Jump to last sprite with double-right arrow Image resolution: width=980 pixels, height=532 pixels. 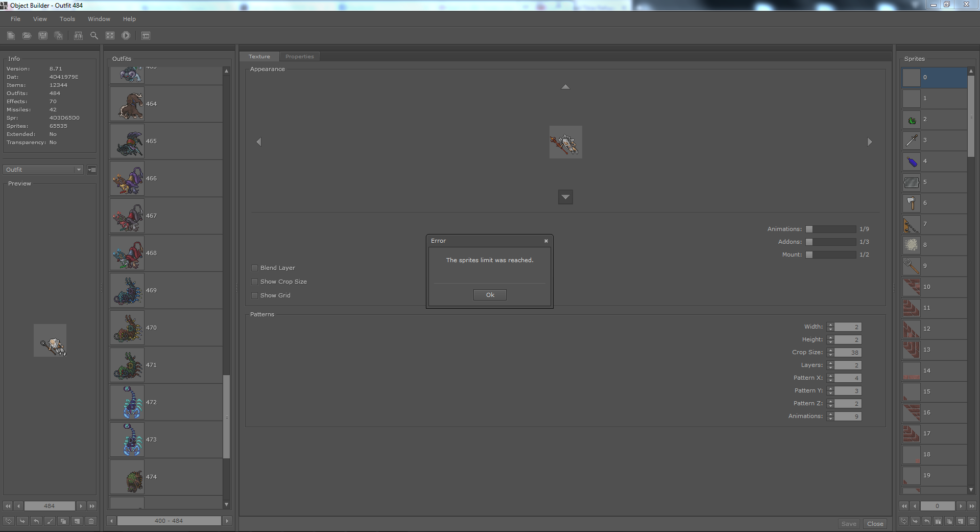click(x=972, y=506)
